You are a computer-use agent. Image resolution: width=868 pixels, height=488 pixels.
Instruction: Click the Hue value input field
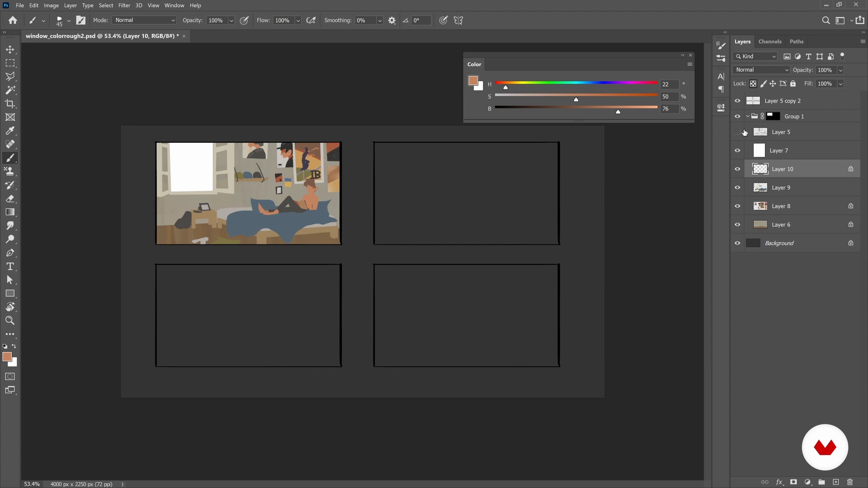pos(668,84)
